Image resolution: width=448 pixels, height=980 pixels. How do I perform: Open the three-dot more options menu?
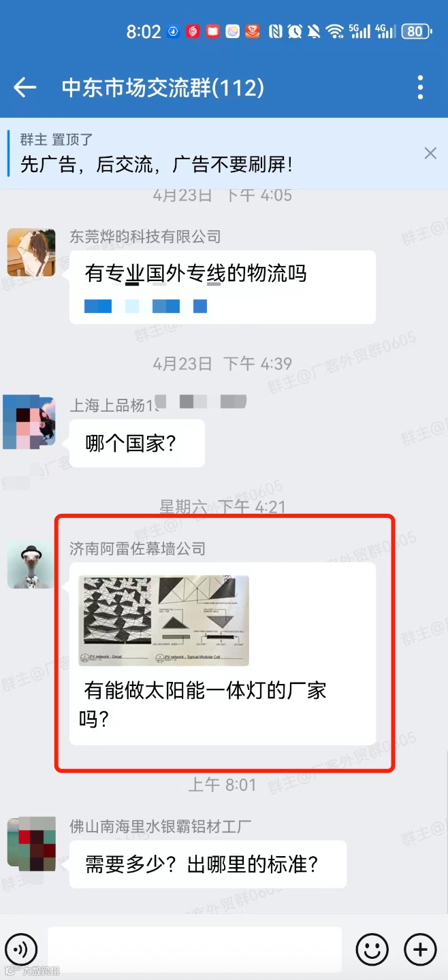[x=420, y=87]
